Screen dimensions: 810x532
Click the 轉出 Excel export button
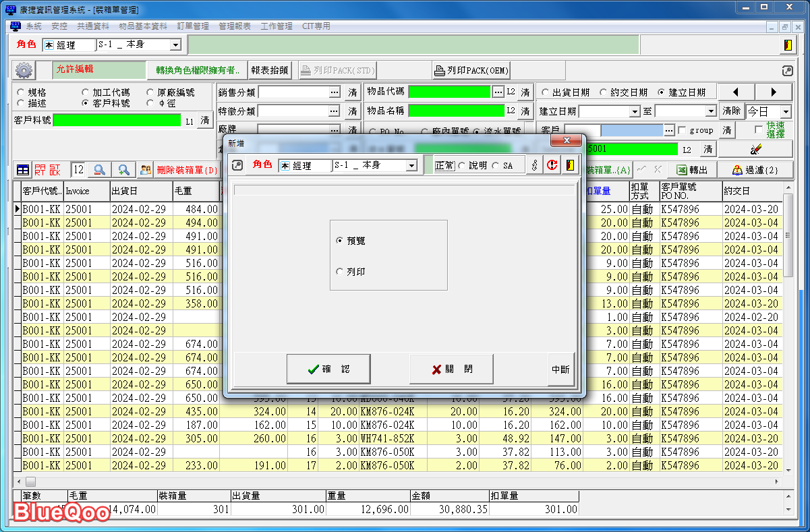(x=691, y=170)
